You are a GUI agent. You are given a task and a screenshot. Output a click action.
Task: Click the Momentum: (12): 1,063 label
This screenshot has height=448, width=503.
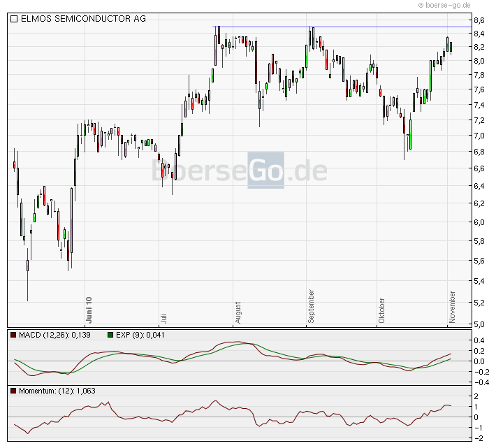(x=57, y=391)
